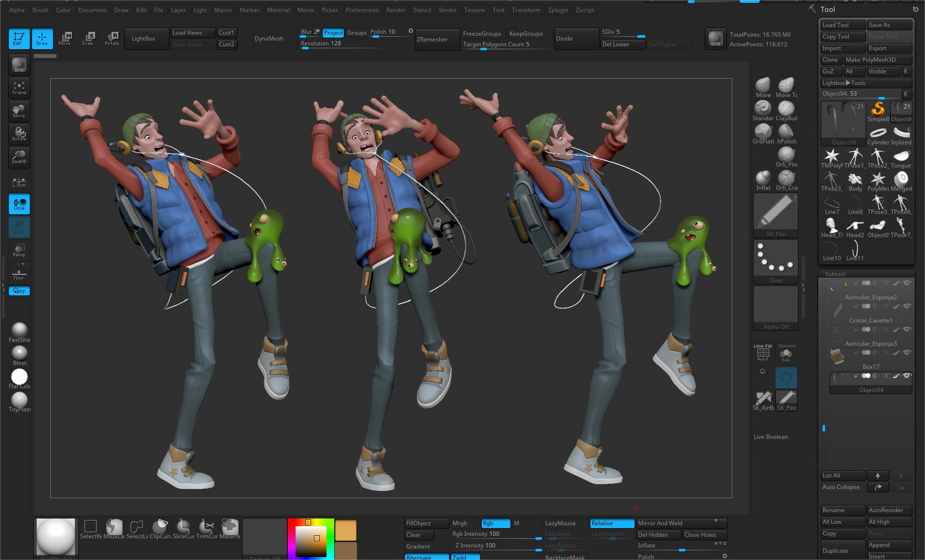Select the hPolish brush
The height and width of the screenshot is (560, 925).
coord(786,134)
